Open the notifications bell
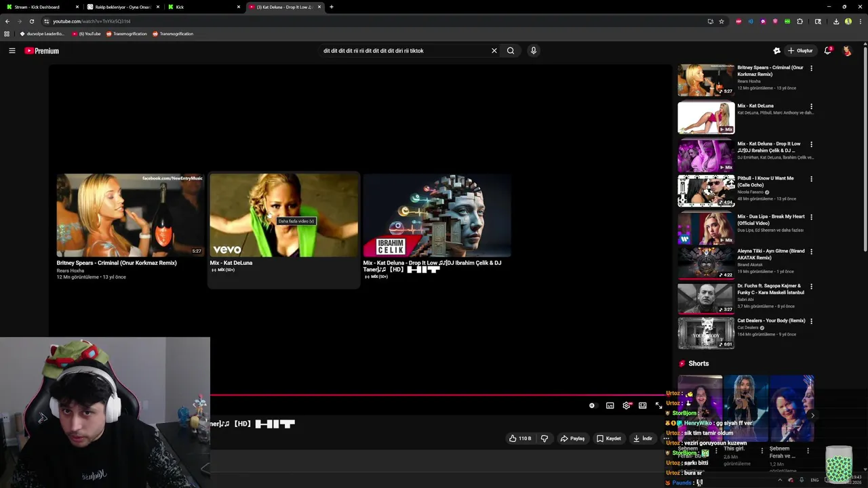Viewport: 868px width, 488px height. [x=827, y=51]
